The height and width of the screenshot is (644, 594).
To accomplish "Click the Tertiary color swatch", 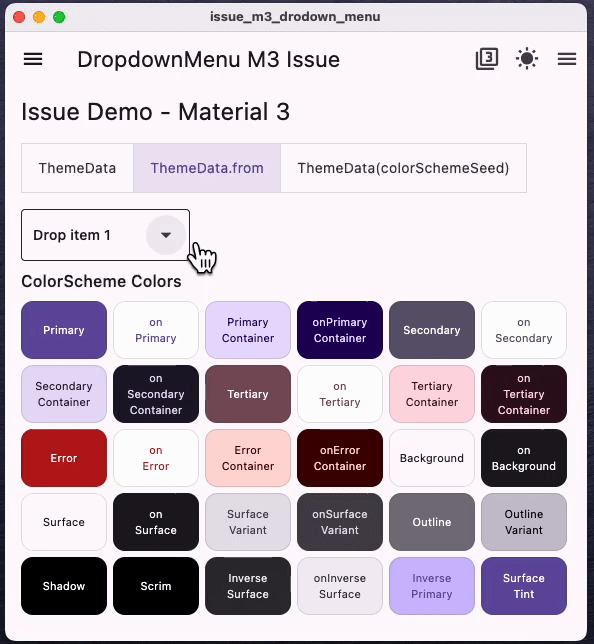I will 248,394.
